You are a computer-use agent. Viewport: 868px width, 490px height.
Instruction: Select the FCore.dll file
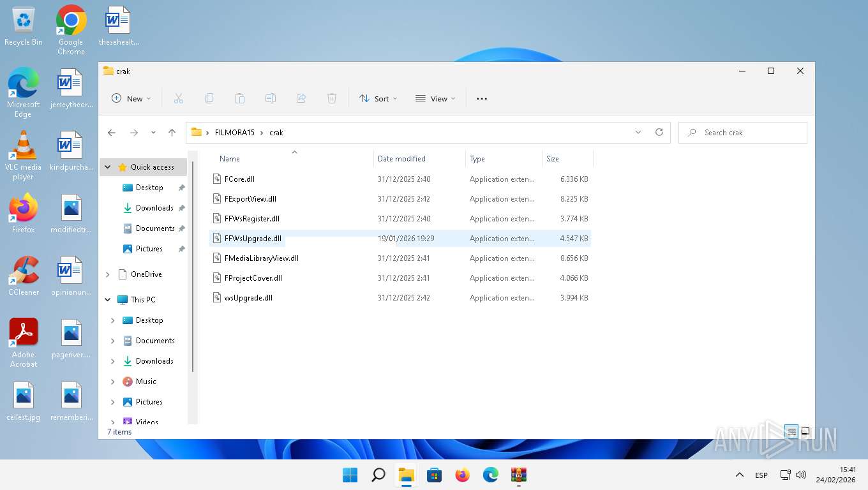(x=401, y=179)
